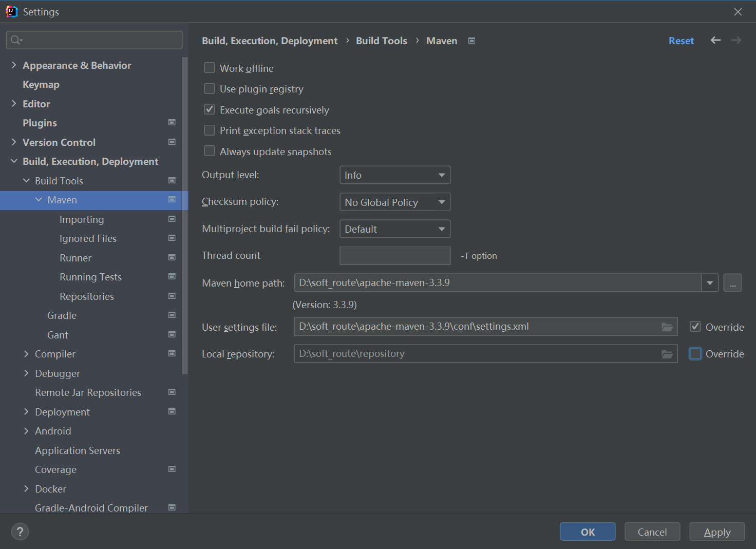Open folder browser for User settings file

click(667, 327)
